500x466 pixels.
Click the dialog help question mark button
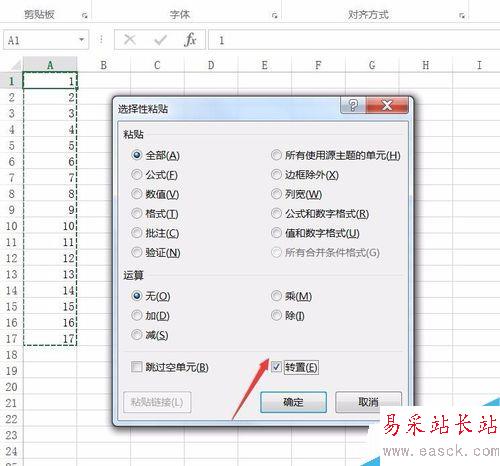click(353, 106)
